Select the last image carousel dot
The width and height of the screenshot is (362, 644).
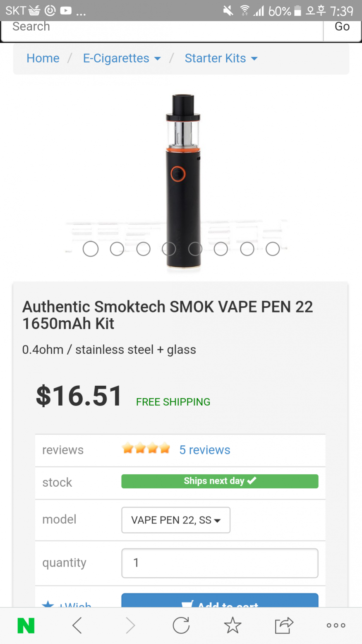[x=273, y=249]
